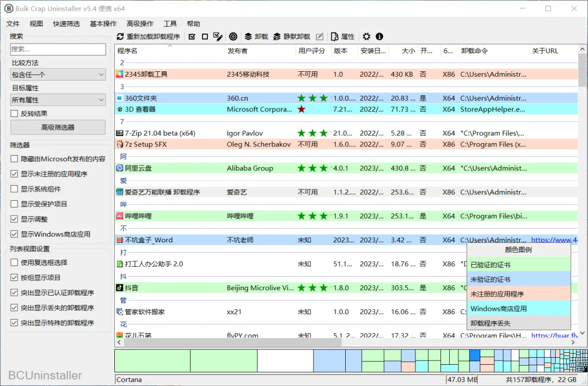The height and width of the screenshot is (386, 588).
Task: Click the 3D 查看器 app icon
Action: (120, 109)
